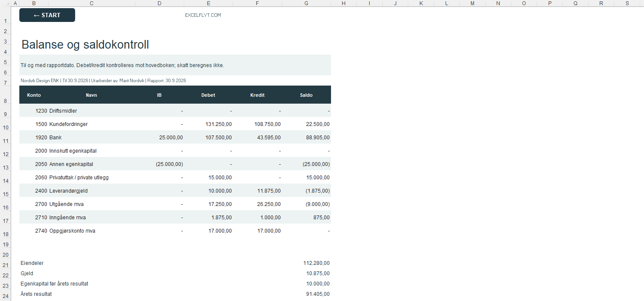This screenshot has height=301, width=644.
Task: Select the Annen egenkapital IB cell
Action: pos(159,164)
